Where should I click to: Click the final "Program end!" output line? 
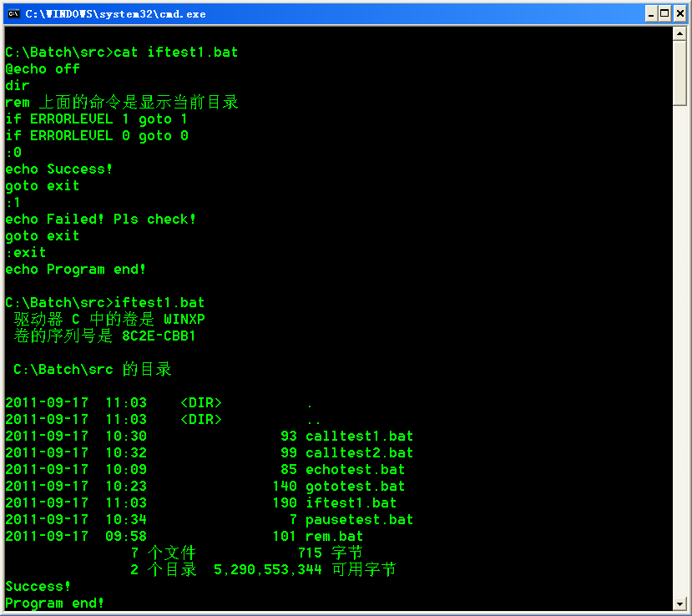click(55, 603)
